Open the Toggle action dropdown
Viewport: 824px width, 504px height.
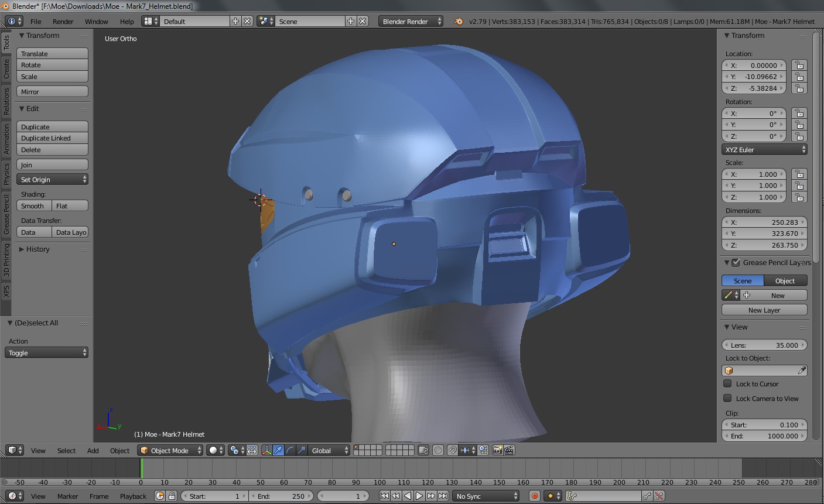pos(46,353)
